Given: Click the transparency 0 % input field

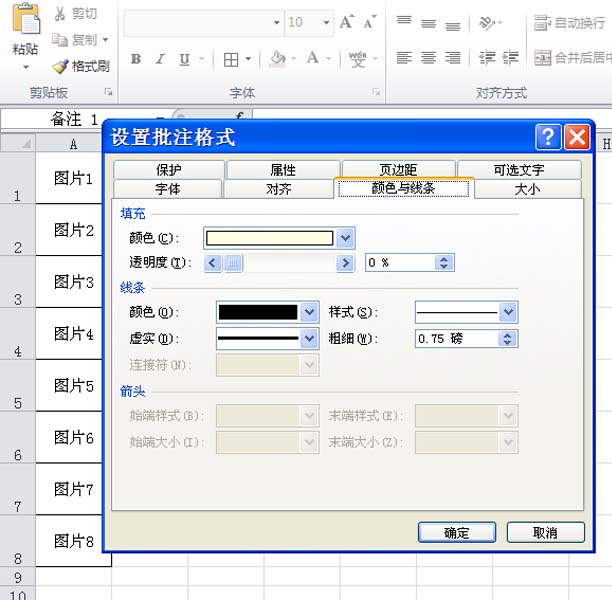Looking at the screenshot, I should (x=400, y=262).
